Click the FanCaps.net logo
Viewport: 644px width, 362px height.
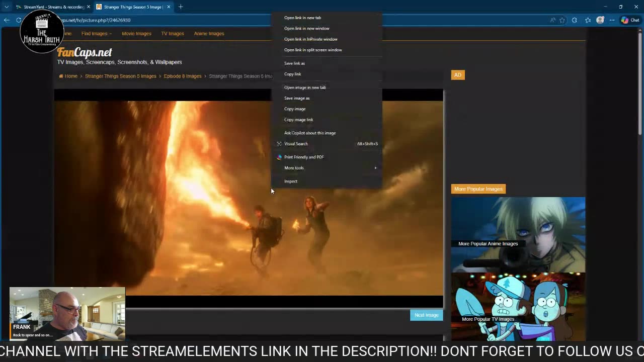[85, 52]
